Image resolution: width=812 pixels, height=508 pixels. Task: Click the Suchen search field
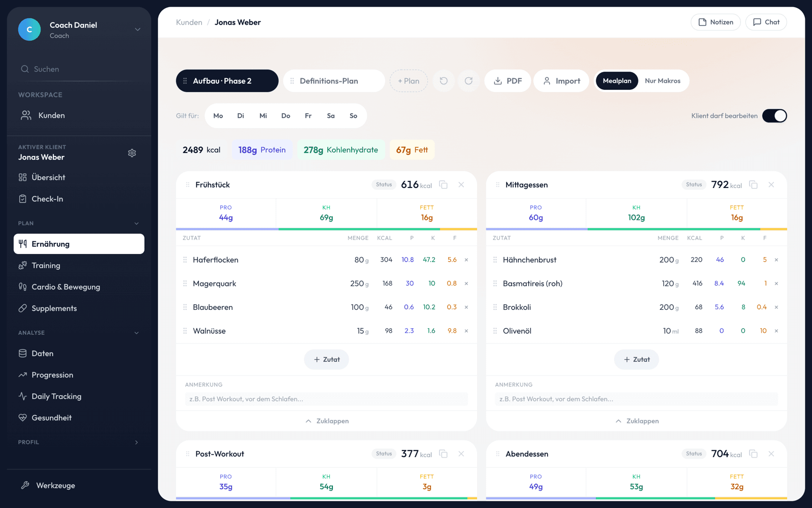(79, 69)
